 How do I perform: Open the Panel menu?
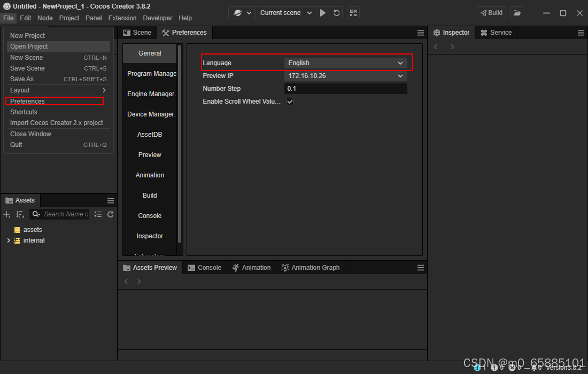(x=94, y=18)
